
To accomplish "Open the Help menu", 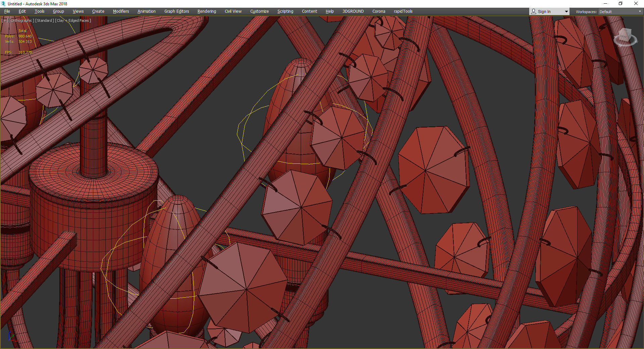I will [330, 11].
